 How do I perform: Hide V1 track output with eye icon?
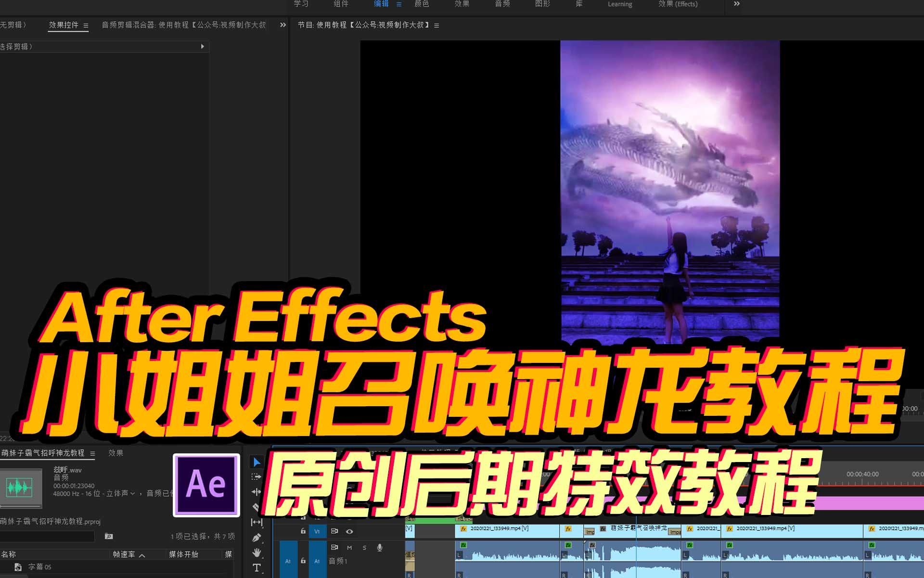point(349,531)
